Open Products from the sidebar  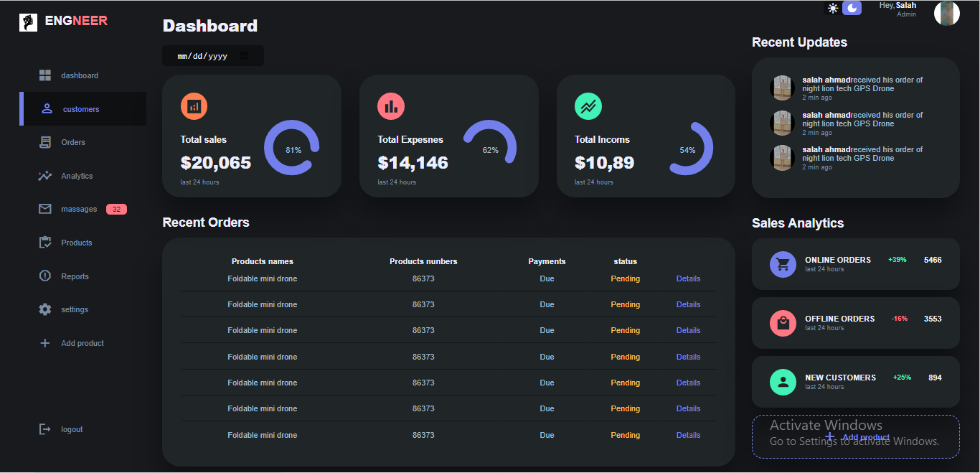click(x=76, y=243)
